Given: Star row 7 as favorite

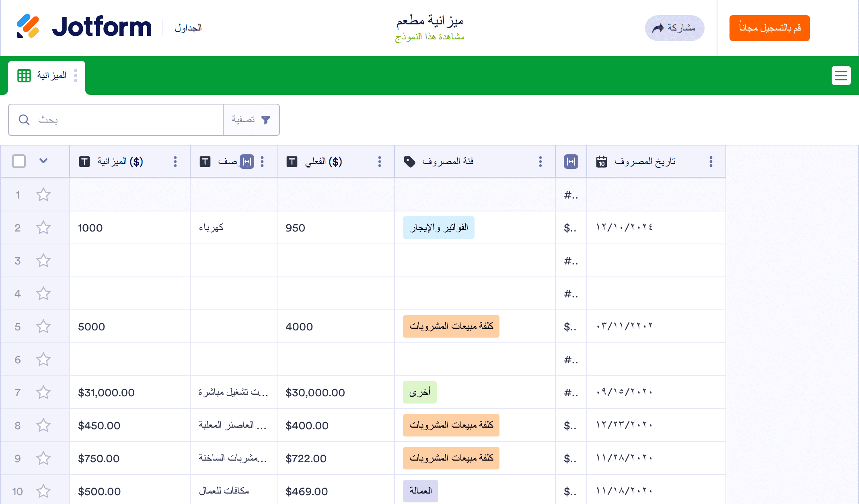Looking at the screenshot, I should [x=43, y=393].
